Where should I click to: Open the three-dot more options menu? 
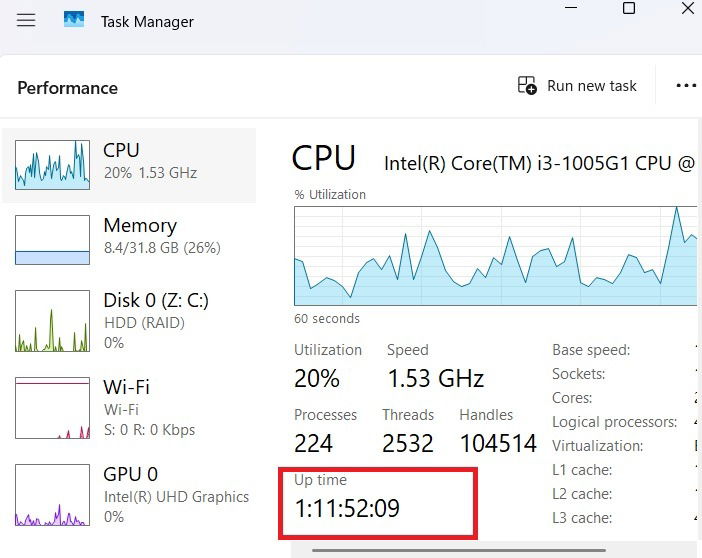click(x=686, y=85)
